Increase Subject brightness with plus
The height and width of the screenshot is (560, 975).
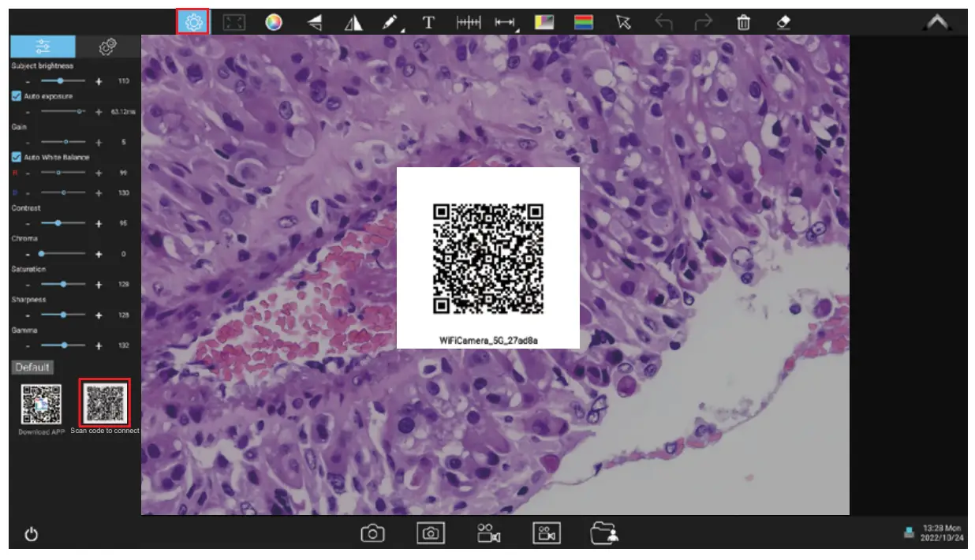[x=99, y=80]
